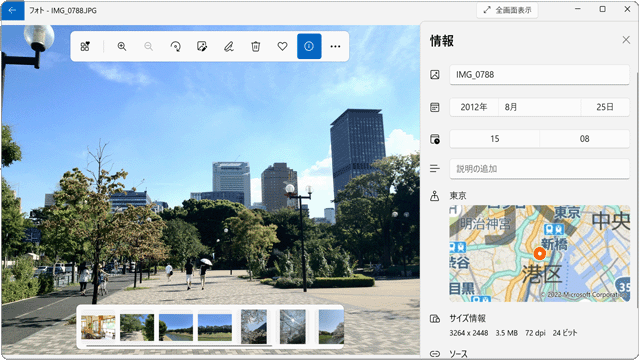Minimize the フォト window

point(578,9)
